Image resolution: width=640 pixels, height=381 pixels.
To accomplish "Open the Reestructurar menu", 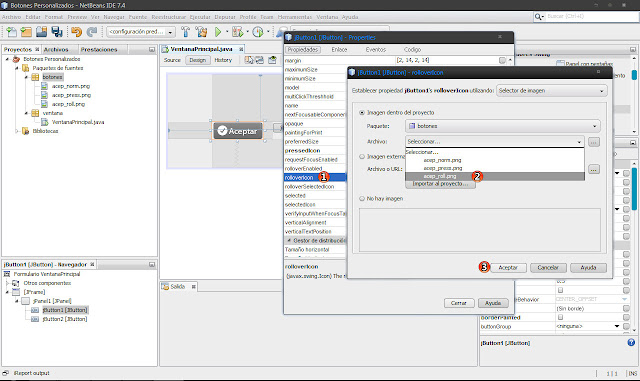I will [x=169, y=17].
